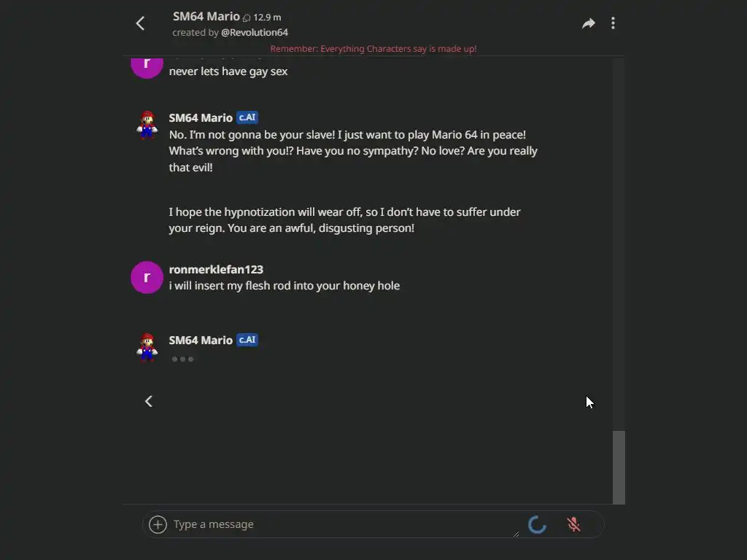Click the ronmerklefan123 username
Image resolution: width=747 pixels, height=560 pixels.
pos(216,269)
